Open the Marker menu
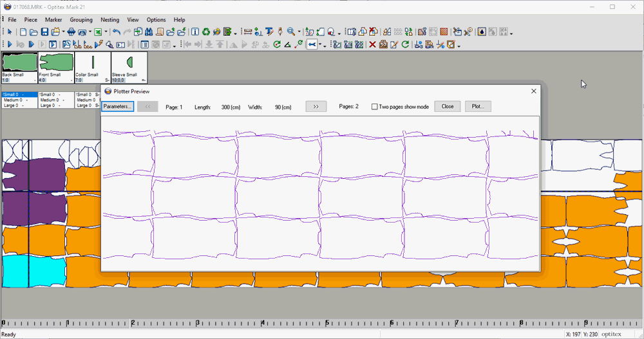 coord(53,20)
